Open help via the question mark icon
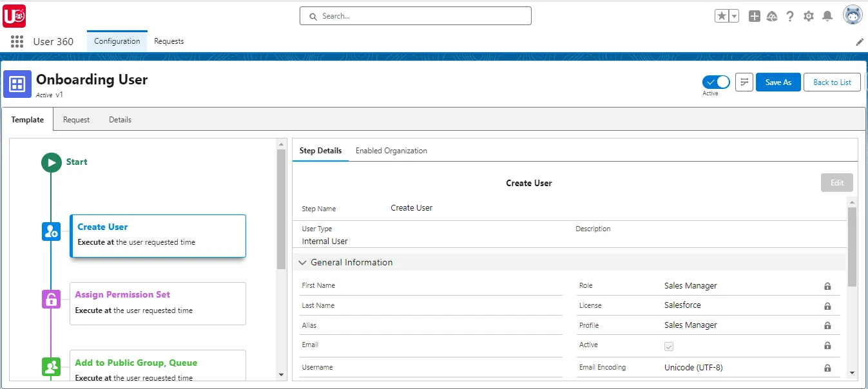This screenshot has width=868, height=389. [x=790, y=15]
